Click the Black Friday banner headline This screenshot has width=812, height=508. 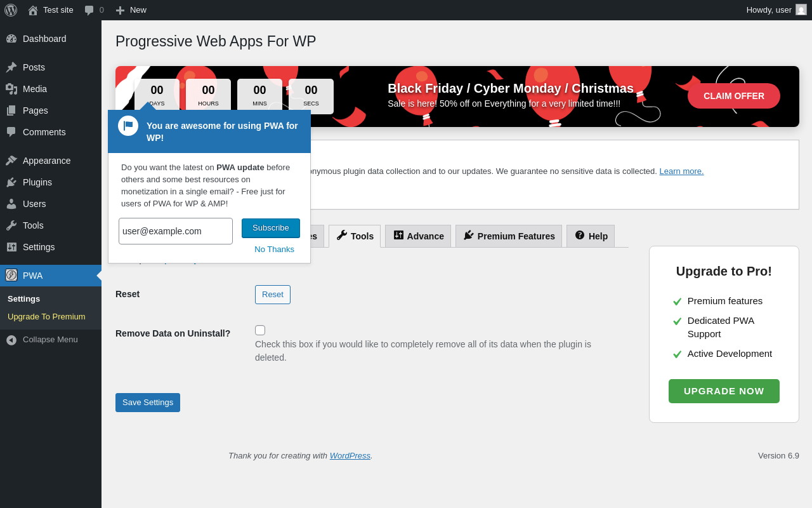point(511,88)
